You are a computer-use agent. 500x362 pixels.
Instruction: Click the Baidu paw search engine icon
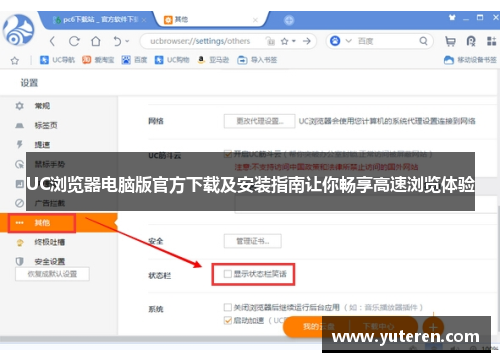pyautogui.click(x=335, y=41)
